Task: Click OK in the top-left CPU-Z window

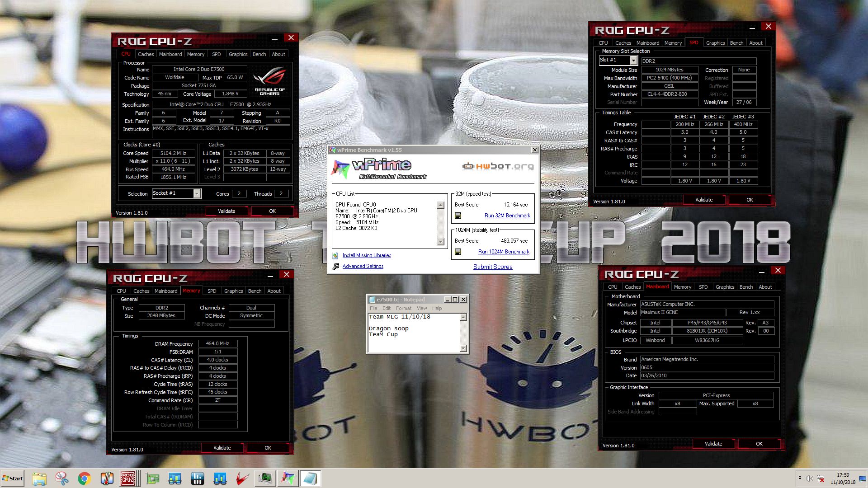Action: point(272,211)
